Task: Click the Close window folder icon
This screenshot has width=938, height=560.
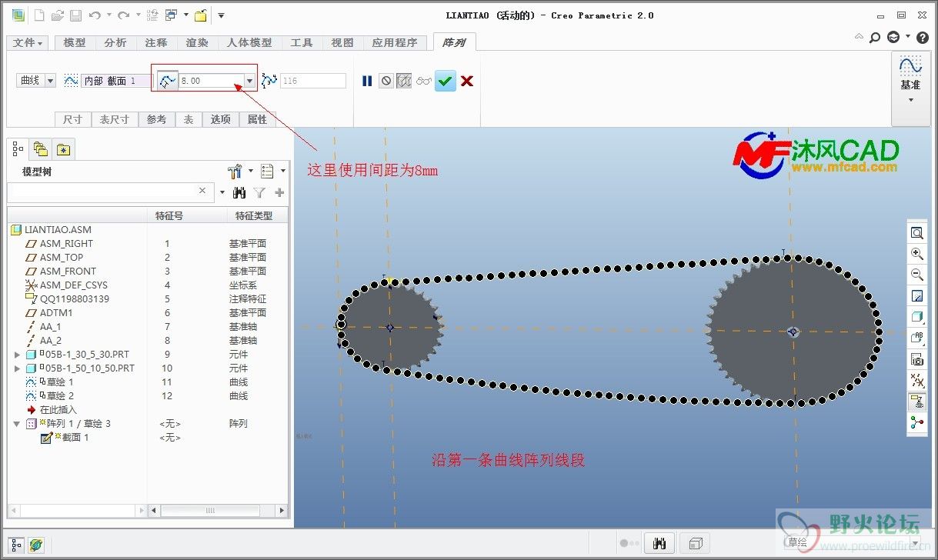Action: tap(200, 15)
